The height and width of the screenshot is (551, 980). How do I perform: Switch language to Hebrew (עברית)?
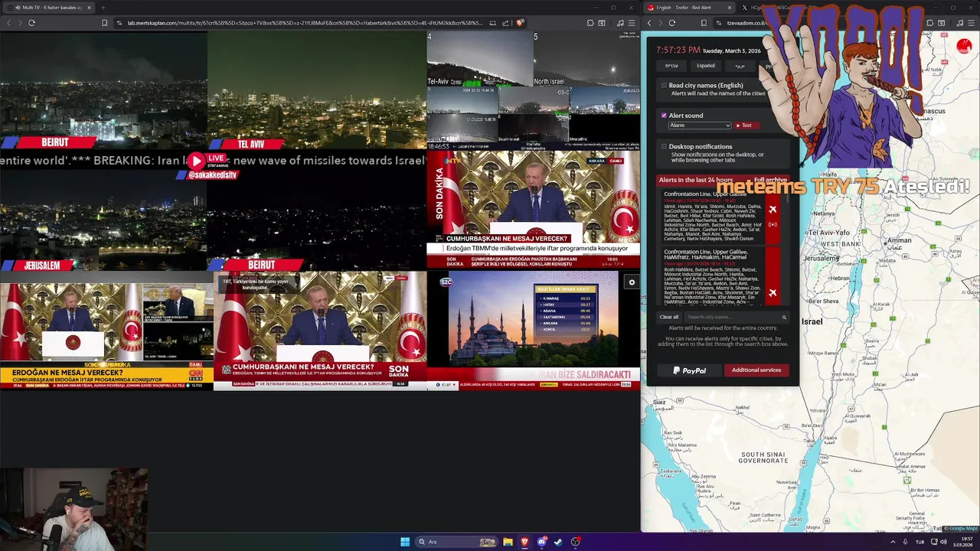click(671, 66)
